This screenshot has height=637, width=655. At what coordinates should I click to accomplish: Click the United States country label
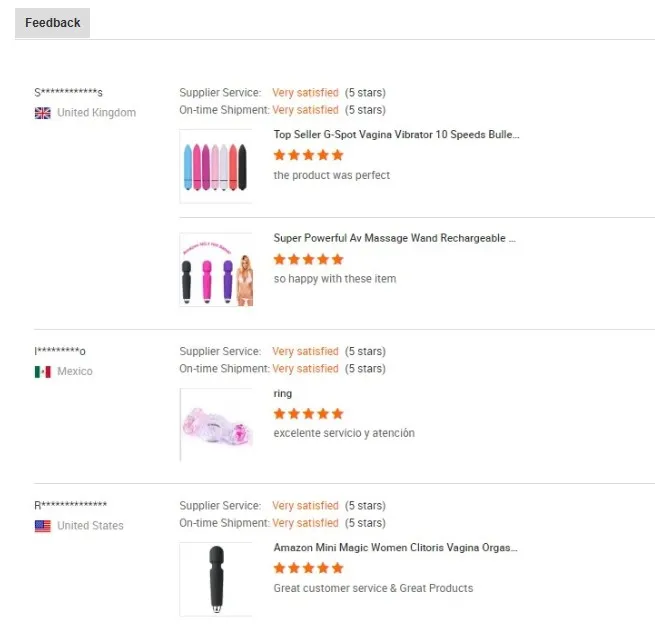90,526
